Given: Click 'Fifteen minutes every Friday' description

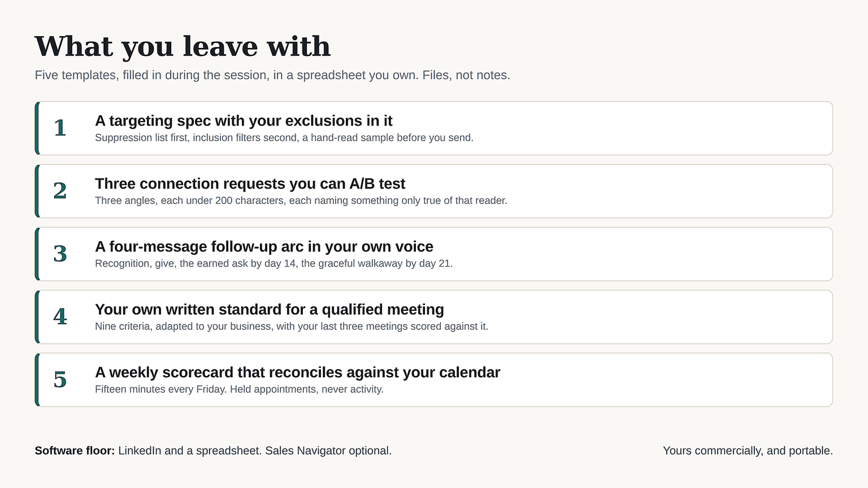Looking at the screenshot, I should [239, 389].
